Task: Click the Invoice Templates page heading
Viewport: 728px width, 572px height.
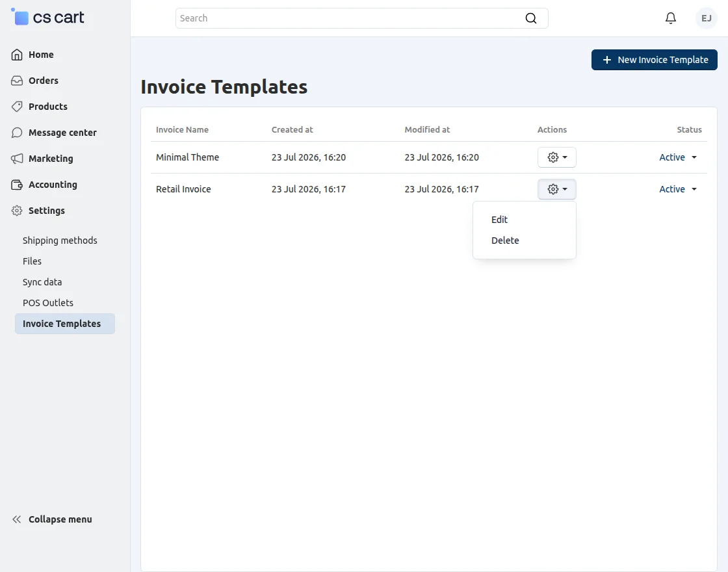Action: (x=224, y=87)
